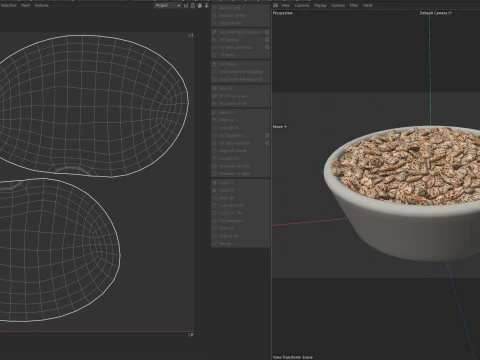Open the viewport Filter menu
The width and height of the screenshot is (480, 360).
[x=354, y=5]
